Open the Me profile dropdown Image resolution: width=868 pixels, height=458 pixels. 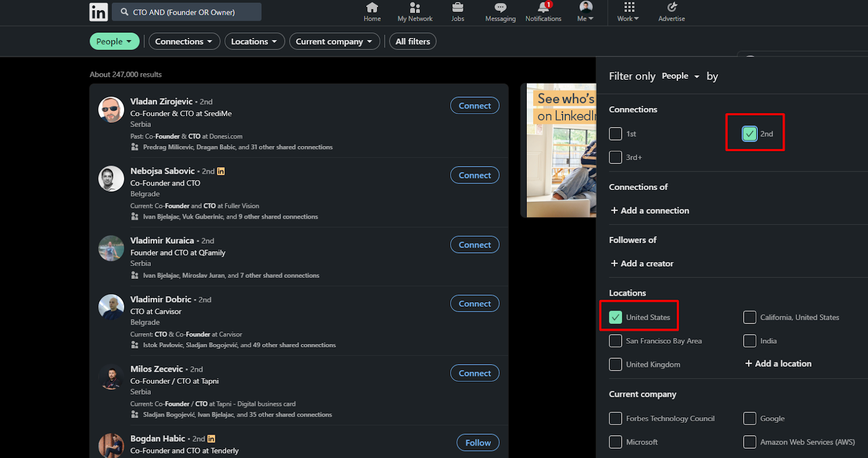pyautogui.click(x=585, y=11)
